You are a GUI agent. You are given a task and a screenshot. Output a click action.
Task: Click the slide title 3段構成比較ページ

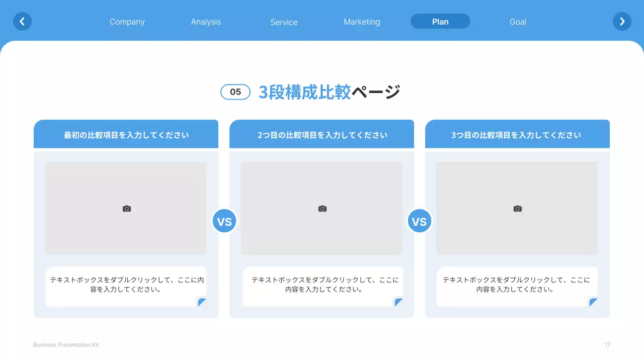(x=329, y=92)
